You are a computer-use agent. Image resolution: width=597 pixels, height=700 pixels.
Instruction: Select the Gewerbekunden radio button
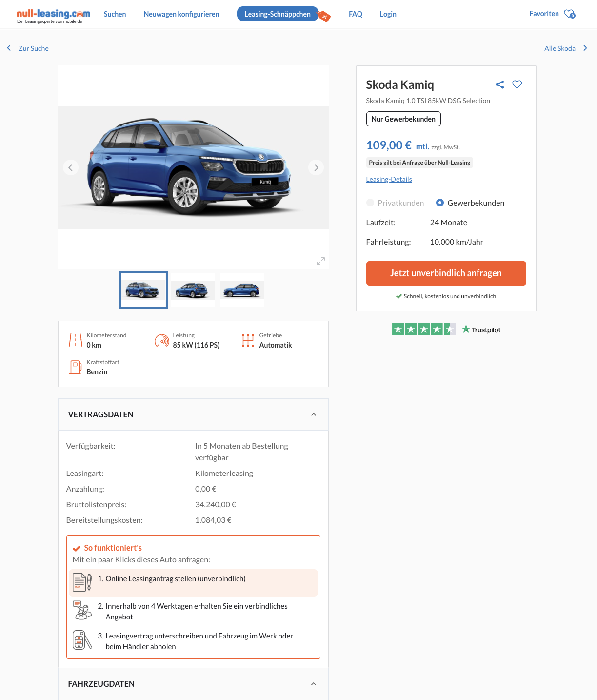click(440, 203)
